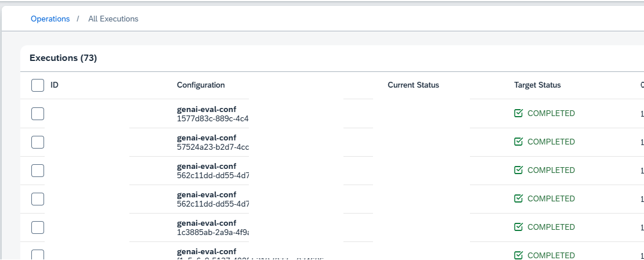Image resolution: width=644 pixels, height=260 pixels.
Task: Click COMPLETED status text in 57524a23 row
Action: pyautogui.click(x=551, y=142)
